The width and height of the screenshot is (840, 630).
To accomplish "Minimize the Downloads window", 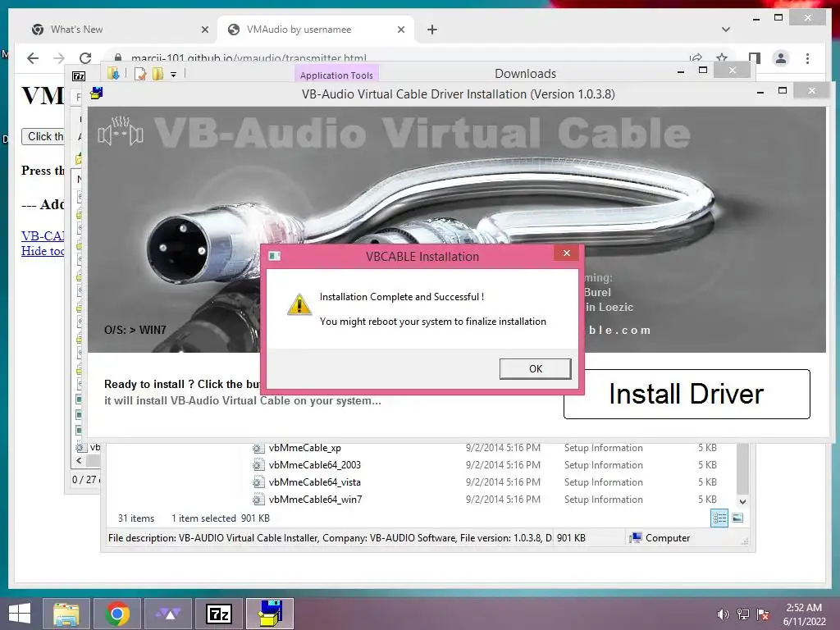I will [x=680, y=71].
